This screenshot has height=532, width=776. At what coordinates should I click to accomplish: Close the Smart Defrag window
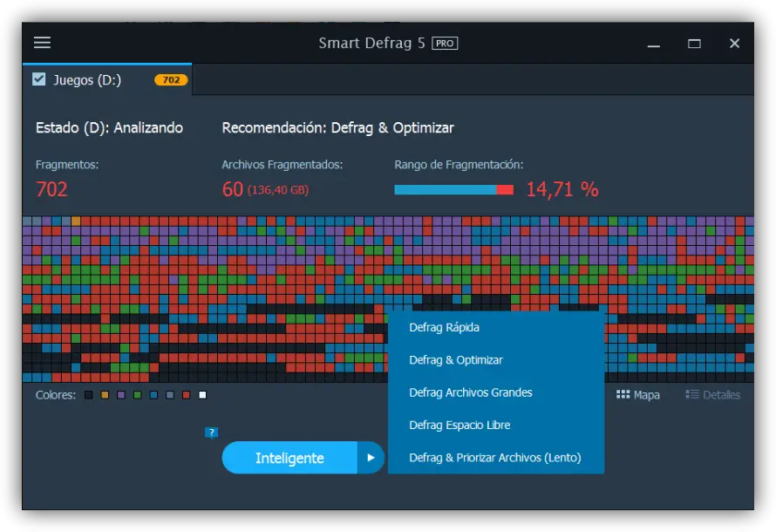pyautogui.click(x=734, y=44)
